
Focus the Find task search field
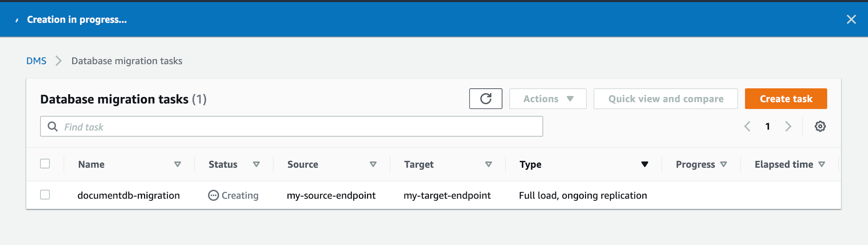(x=291, y=126)
